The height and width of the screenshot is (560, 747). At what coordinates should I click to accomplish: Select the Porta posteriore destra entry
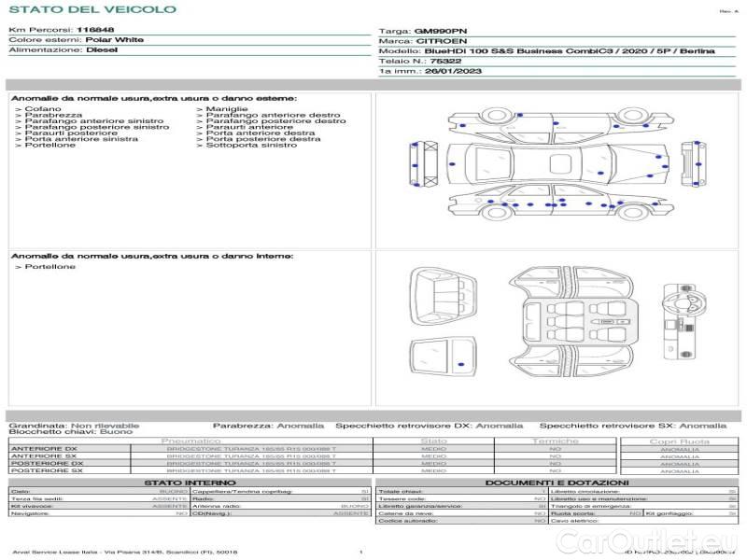click(263, 138)
